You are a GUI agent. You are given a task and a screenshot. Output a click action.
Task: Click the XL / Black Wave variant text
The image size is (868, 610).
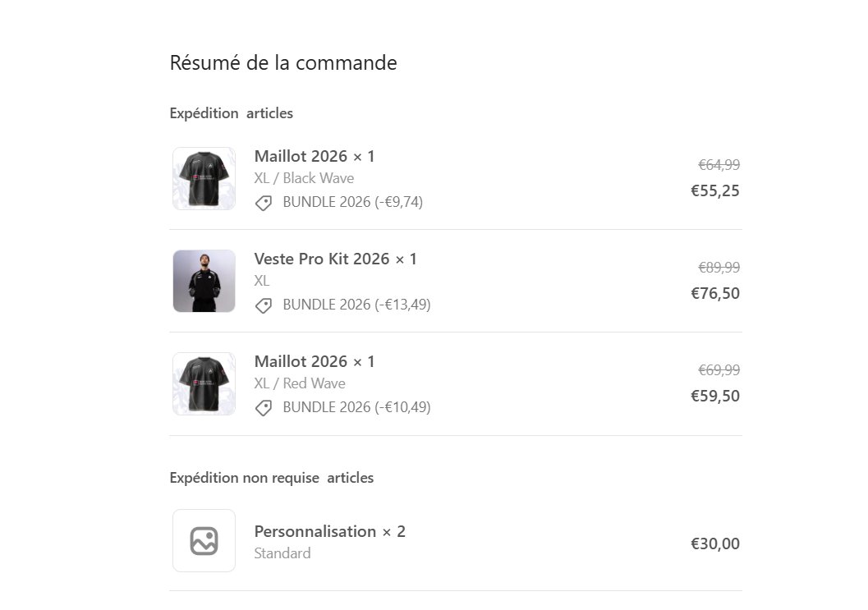click(x=304, y=178)
